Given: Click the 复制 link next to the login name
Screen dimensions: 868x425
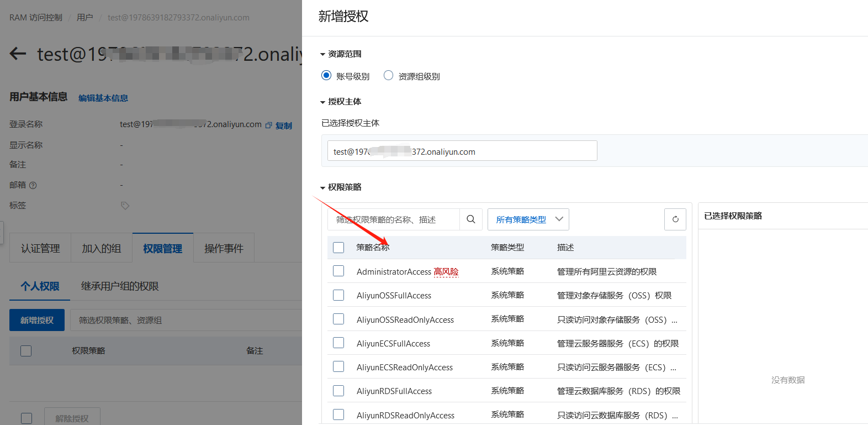Looking at the screenshot, I should 284,125.
